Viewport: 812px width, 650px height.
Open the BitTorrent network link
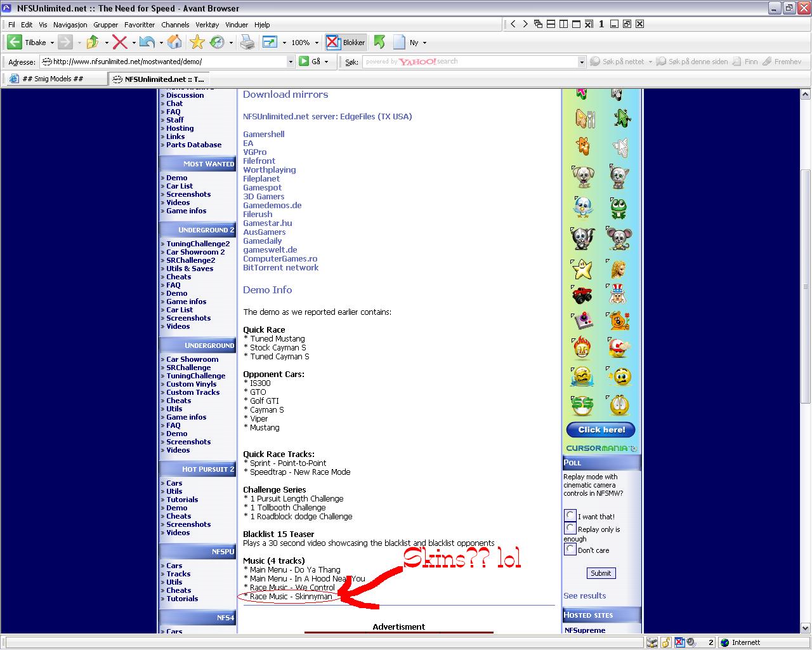pyautogui.click(x=281, y=267)
